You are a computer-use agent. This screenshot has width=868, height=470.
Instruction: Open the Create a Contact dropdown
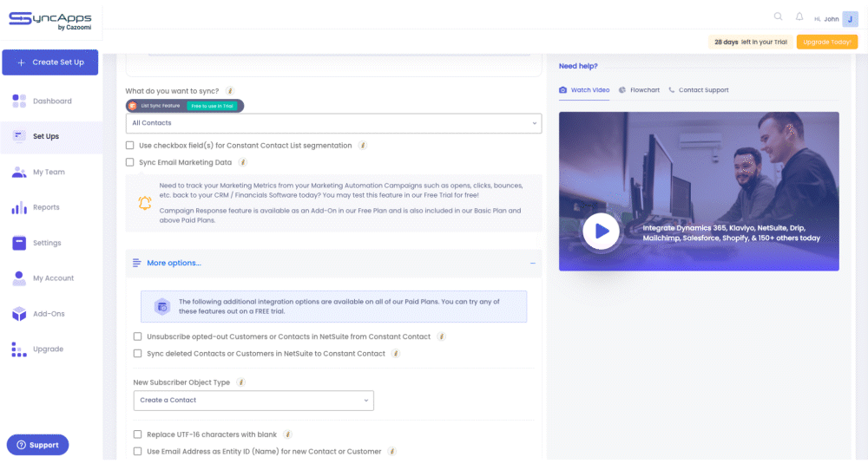pyautogui.click(x=253, y=401)
